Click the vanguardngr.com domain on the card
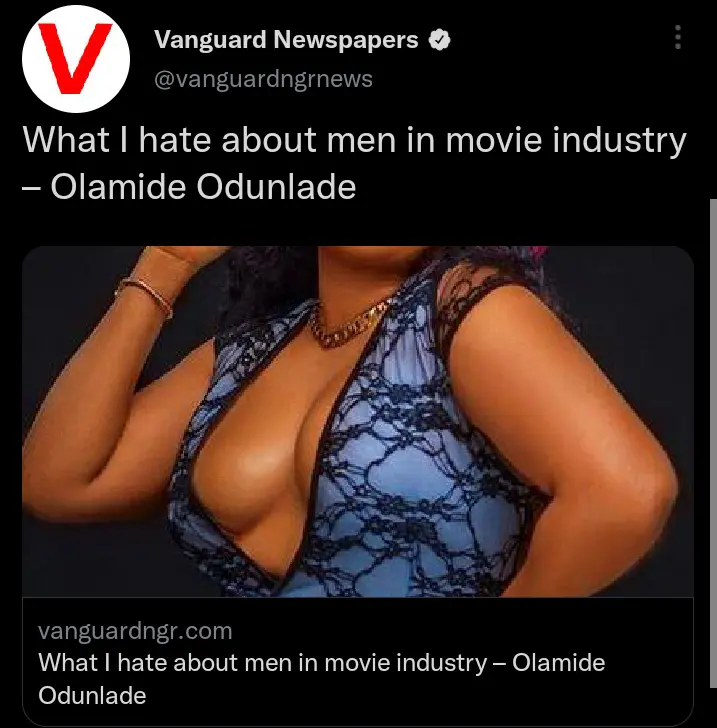The height and width of the screenshot is (728, 717). coord(135,631)
